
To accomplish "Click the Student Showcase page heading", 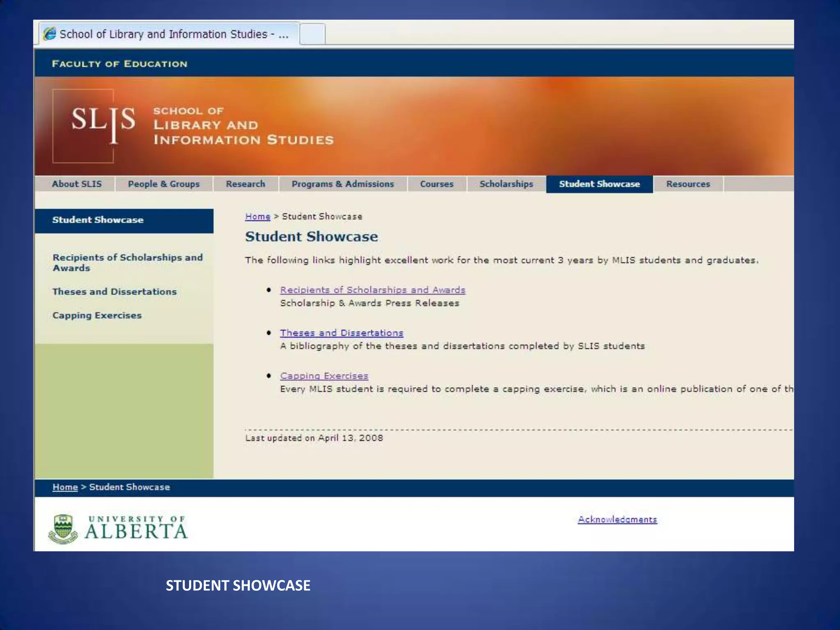I will pos(311,237).
